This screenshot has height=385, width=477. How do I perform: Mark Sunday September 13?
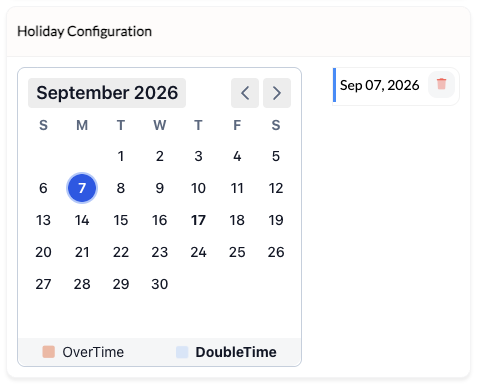(43, 220)
